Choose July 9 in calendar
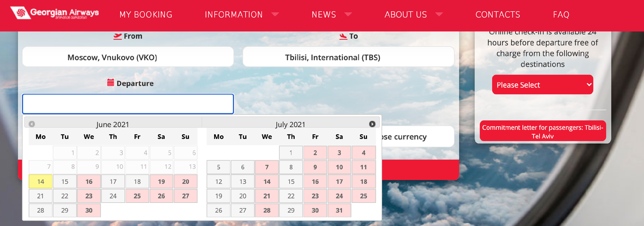This screenshot has width=644, height=226. pos(315,167)
